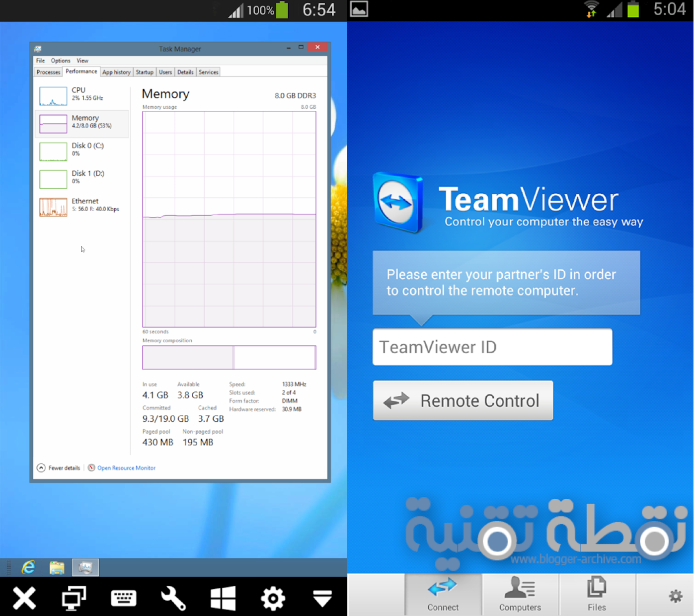Select the Files tab
Screen dimensions: 694x616
597,595
